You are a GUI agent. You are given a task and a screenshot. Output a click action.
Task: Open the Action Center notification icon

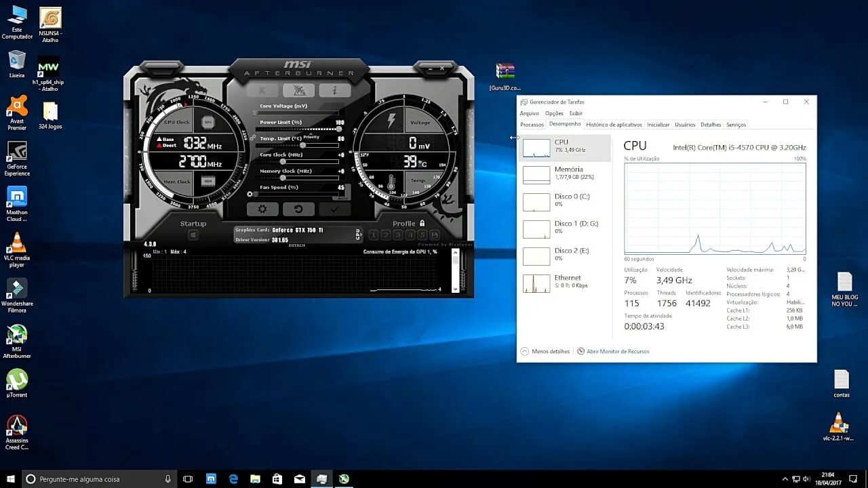pos(853,479)
